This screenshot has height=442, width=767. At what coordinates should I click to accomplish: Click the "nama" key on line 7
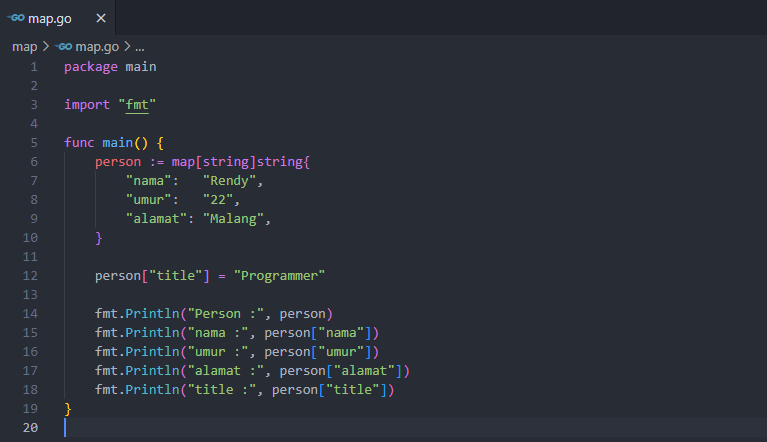(x=149, y=181)
